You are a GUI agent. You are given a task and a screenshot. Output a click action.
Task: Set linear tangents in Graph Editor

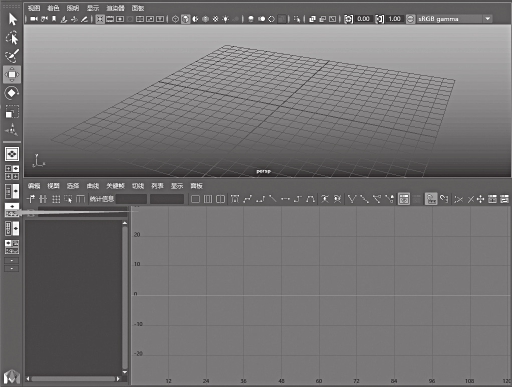(273, 199)
